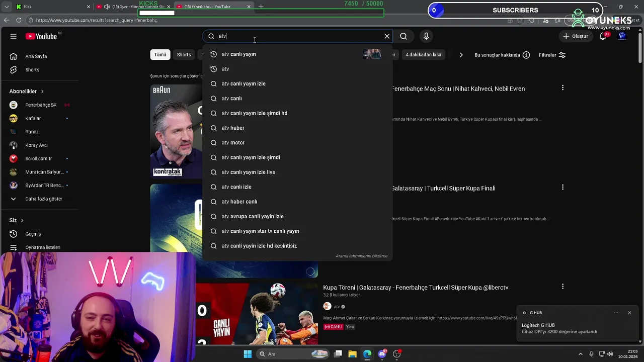Open the Braun kontratak video thumbnail
644x362 pixels.
pyautogui.click(x=176, y=132)
